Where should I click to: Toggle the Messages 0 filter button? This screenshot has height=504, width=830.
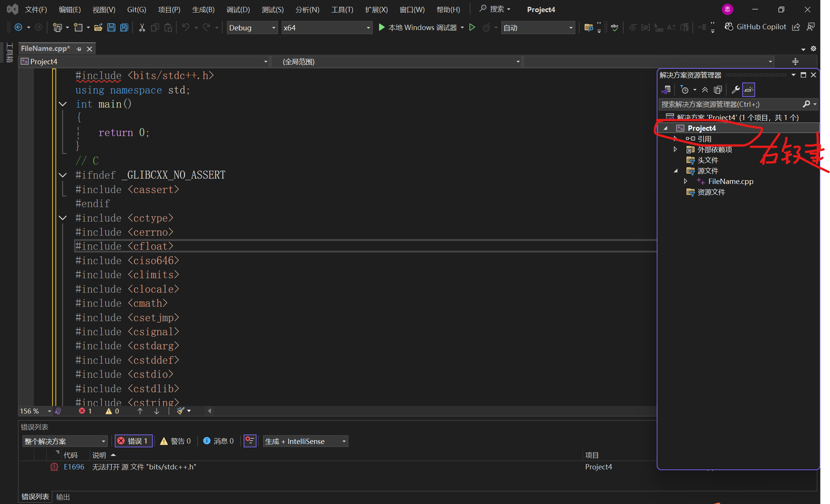tap(219, 441)
